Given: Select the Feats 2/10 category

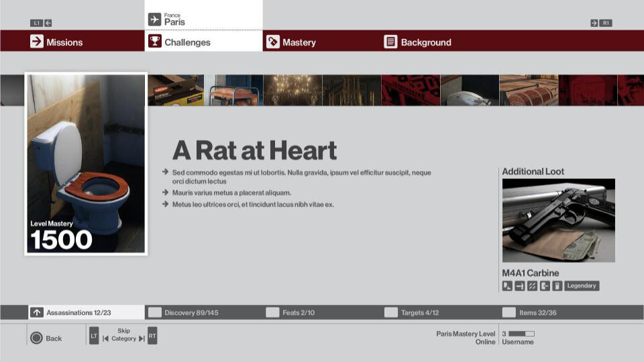Looking at the screenshot, I should [322, 312].
